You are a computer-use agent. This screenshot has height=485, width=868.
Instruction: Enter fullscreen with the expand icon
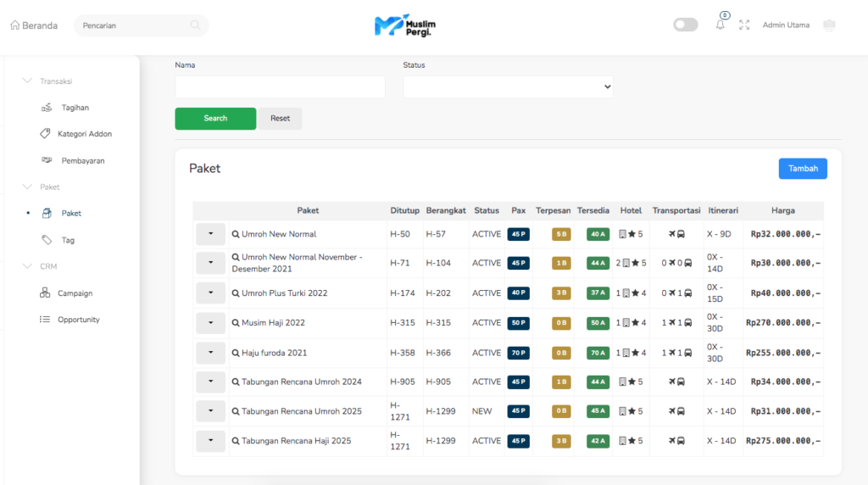click(744, 25)
